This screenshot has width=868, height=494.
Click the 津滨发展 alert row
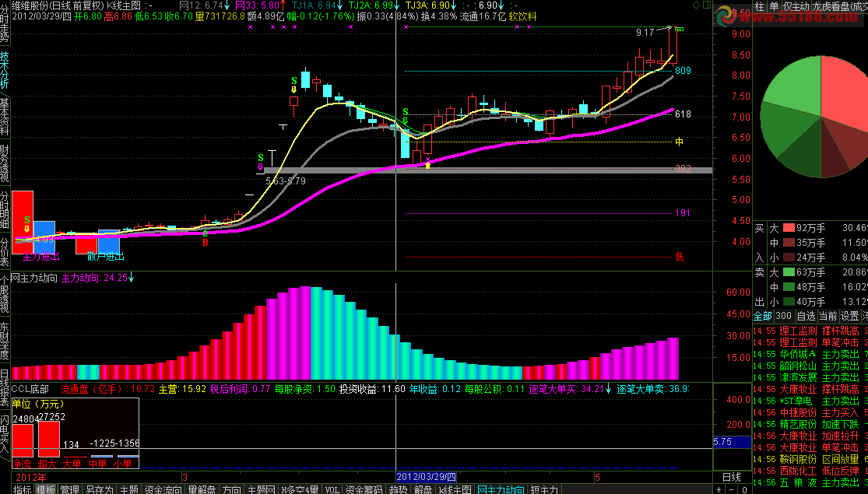coord(810,377)
